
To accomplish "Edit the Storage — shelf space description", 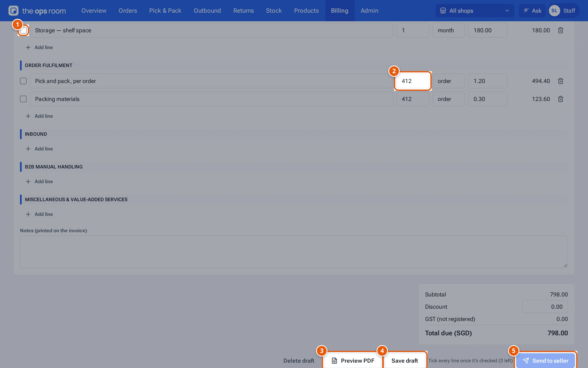I will pos(211,30).
